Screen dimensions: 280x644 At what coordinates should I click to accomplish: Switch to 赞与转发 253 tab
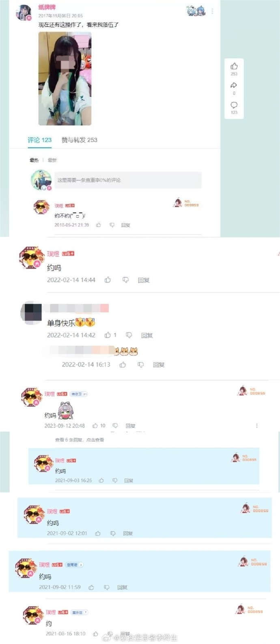click(x=80, y=140)
